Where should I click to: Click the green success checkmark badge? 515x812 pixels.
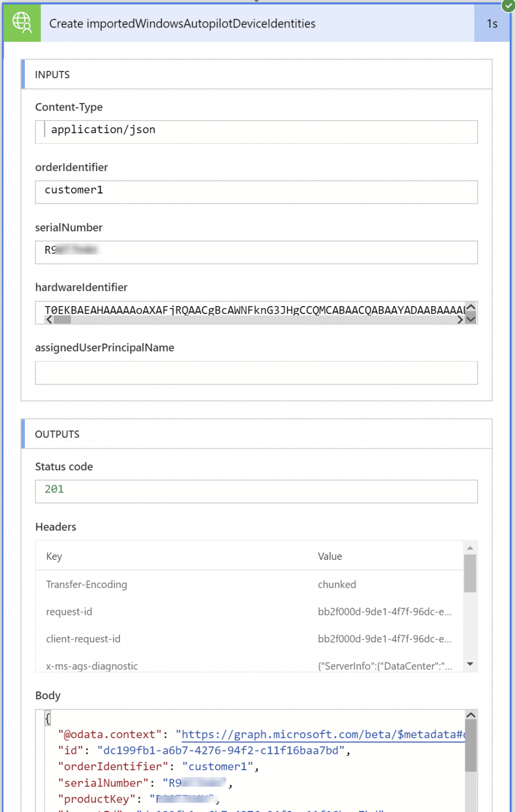[x=508, y=7]
